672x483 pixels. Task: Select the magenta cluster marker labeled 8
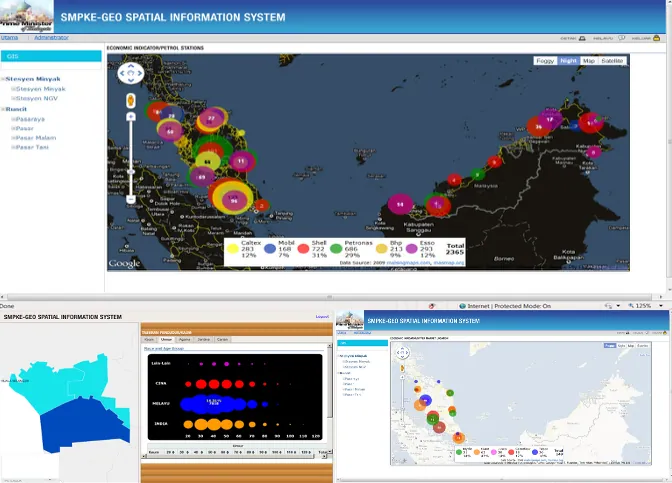point(594,151)
